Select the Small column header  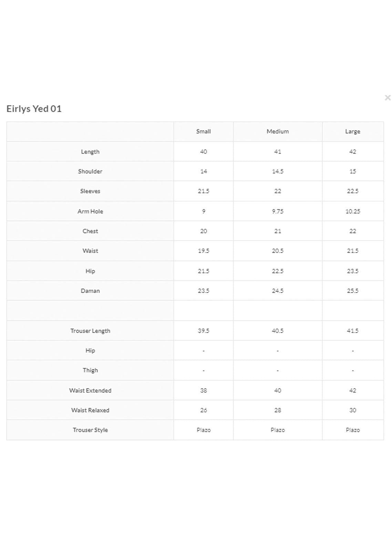[203, 132]
